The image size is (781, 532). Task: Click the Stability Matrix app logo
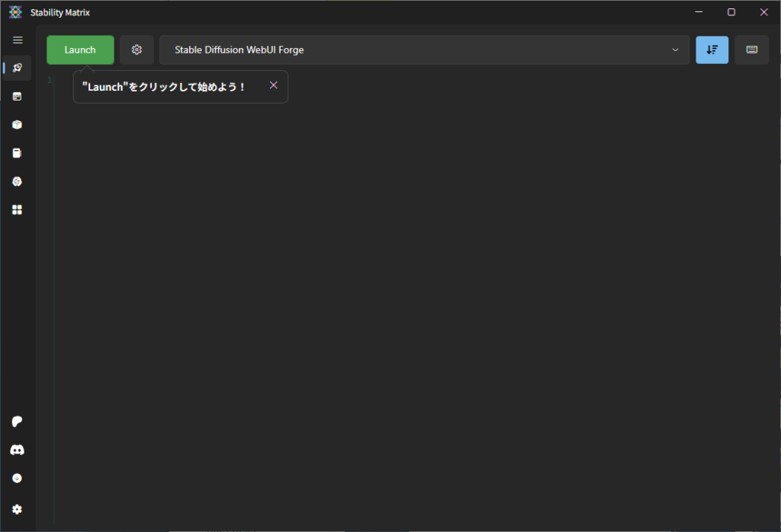(15, 12)
